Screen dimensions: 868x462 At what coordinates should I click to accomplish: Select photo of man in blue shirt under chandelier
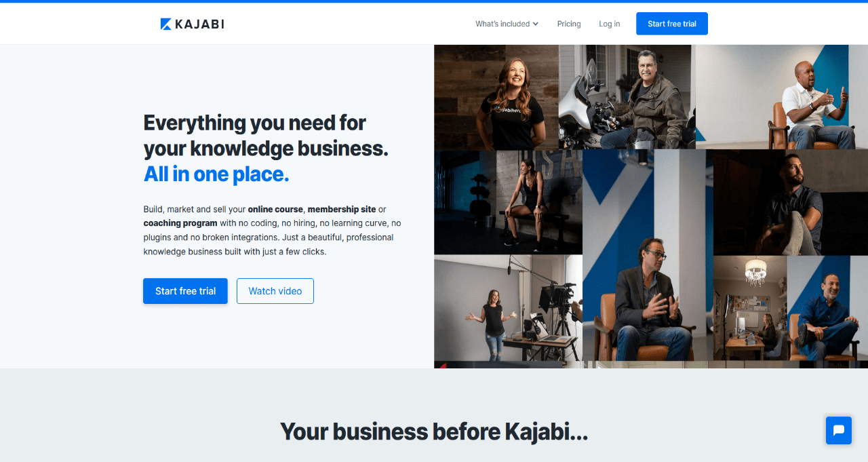pos(791,308)
